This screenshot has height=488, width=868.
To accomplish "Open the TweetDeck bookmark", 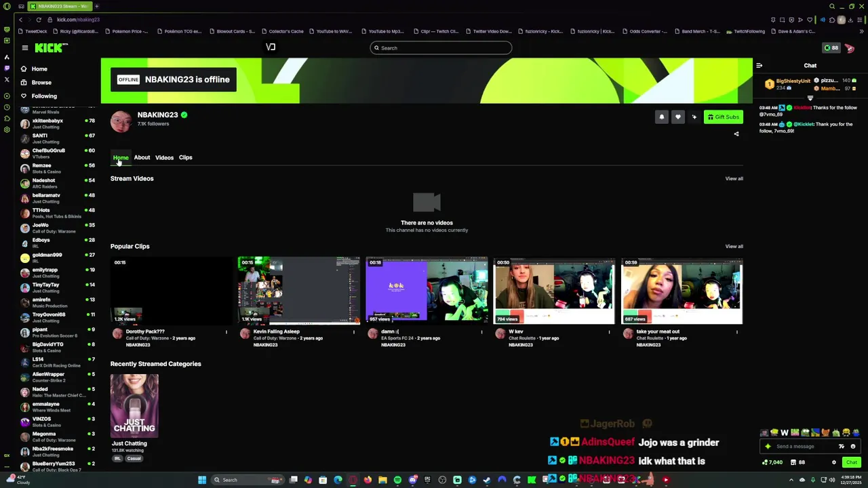I will tap(33, 31).
